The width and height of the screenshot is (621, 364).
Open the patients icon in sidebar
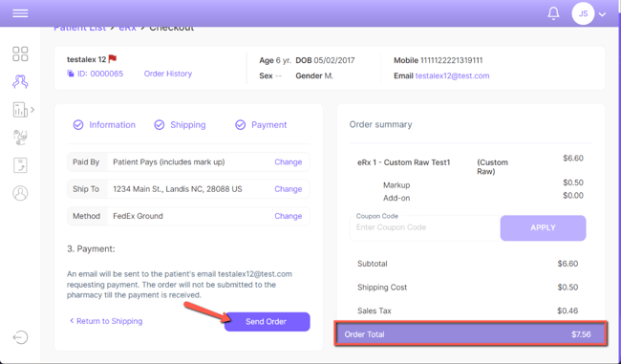pyautogui.click(x=20, y=81)
